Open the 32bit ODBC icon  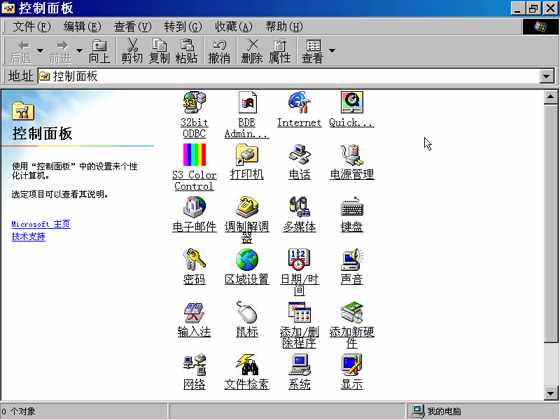[194, 103]
